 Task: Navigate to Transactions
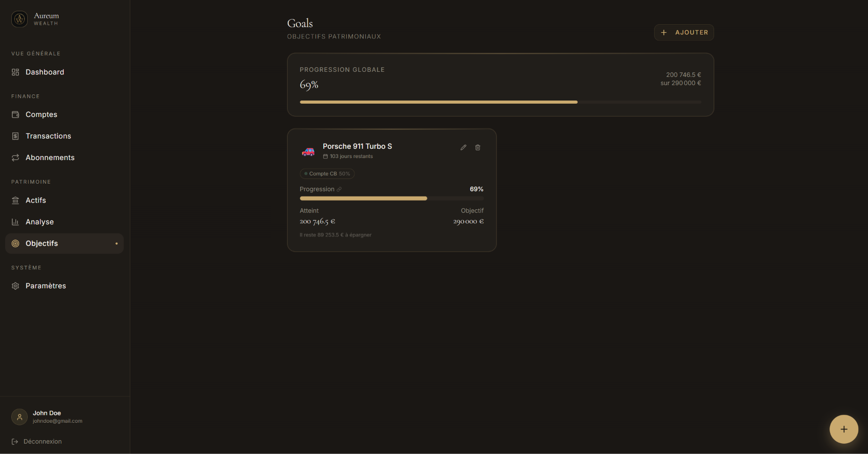click(65, 136)
